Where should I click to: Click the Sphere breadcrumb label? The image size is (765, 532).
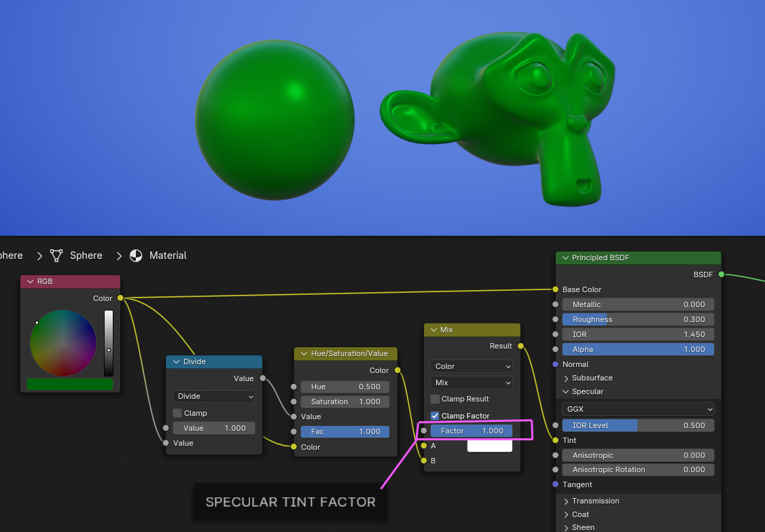[x=86, y=255]
